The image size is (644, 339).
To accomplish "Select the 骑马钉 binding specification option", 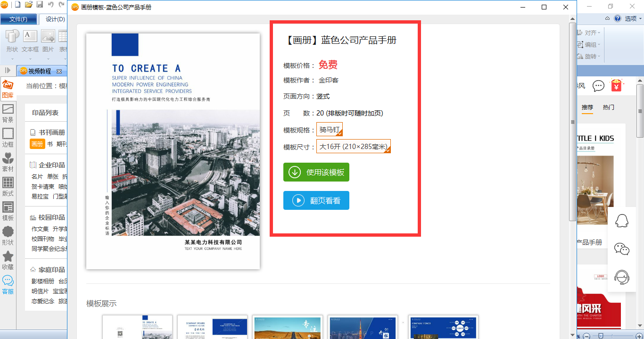I will pos(330,130).
